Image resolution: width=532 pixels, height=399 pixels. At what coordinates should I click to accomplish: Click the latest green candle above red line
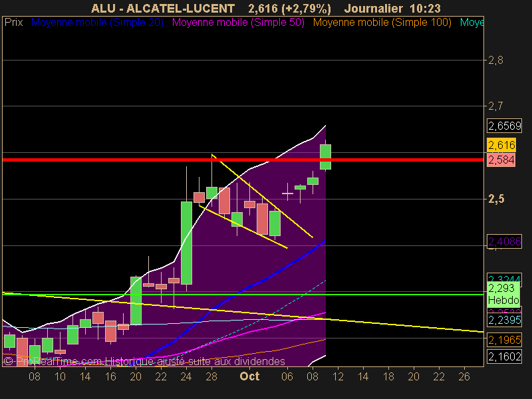click(325, 157)
